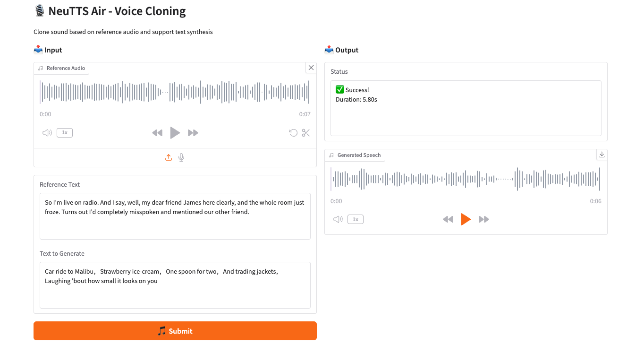The image size is (644, 345).
Task: Seek within the generated speech waveform
Action: (x=466, y=179)
